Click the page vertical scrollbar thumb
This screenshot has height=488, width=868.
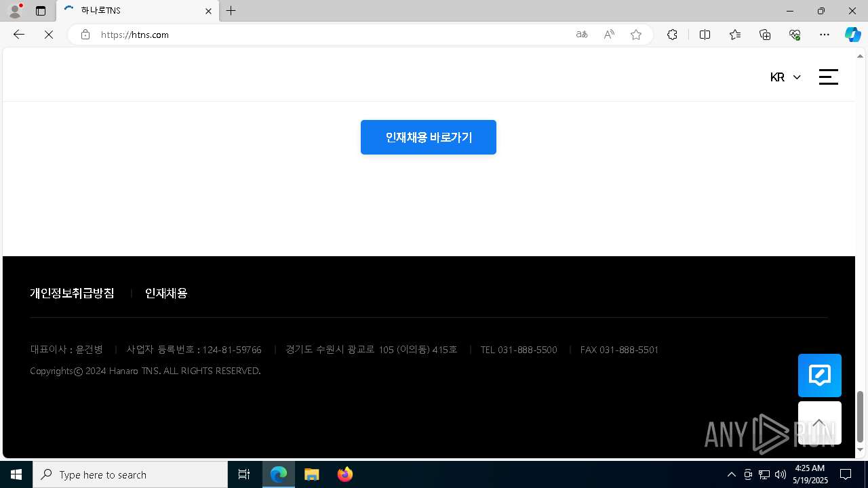click(x=861, y=416)
